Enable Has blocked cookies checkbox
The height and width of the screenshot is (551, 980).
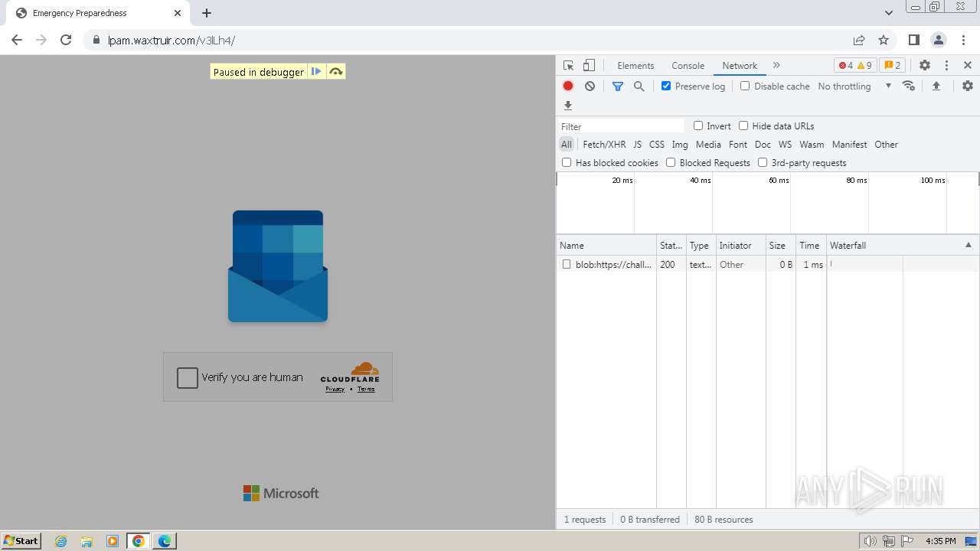tap(567, 162)
